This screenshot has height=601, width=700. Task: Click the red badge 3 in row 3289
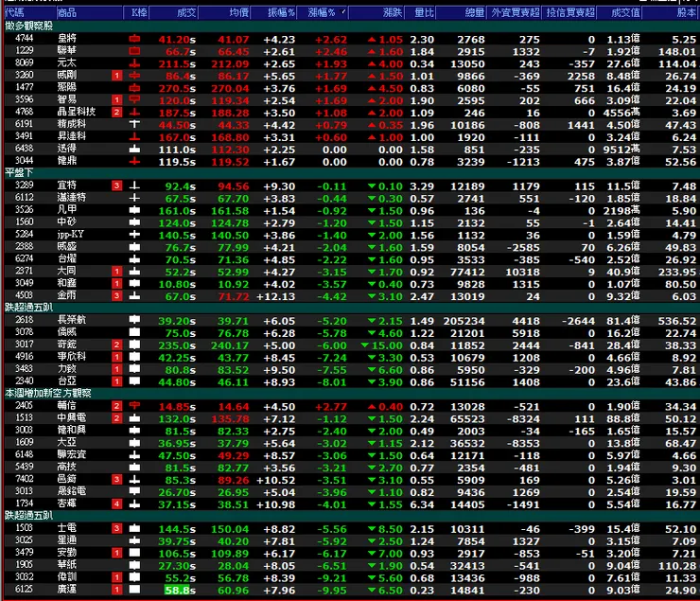[x=117, y=186]
